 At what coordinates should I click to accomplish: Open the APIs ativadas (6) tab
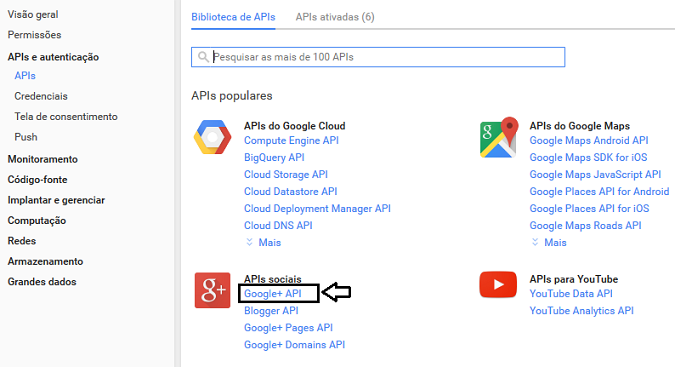pos(335,17)
